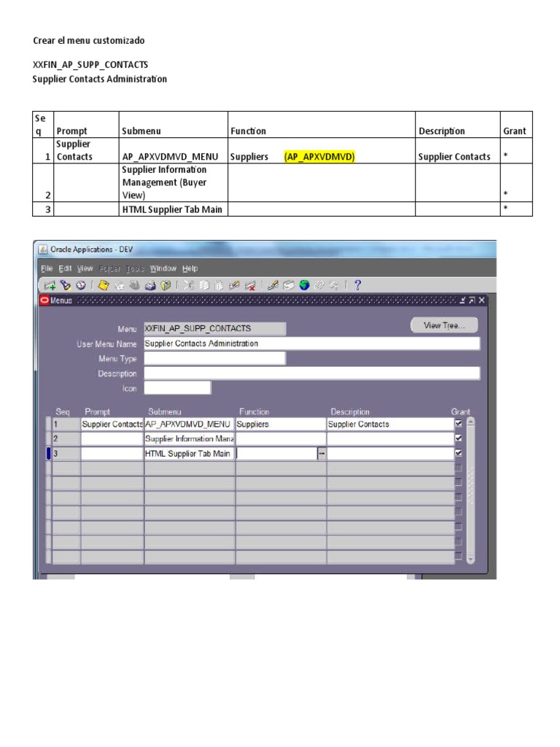Click the Translations globe icon

pos(304,285)
